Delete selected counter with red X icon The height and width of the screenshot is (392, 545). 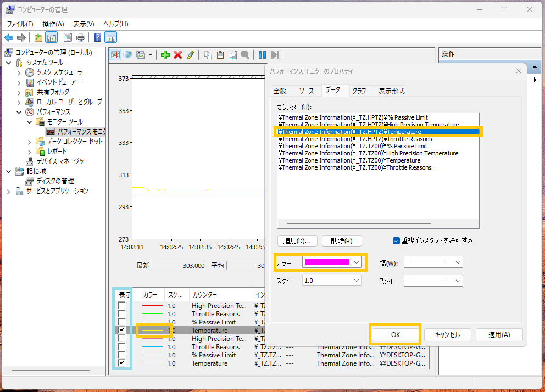177,55
